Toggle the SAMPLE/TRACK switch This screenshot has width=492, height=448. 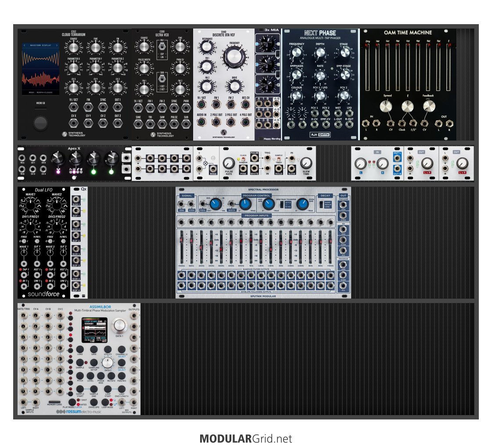[279, 159]
